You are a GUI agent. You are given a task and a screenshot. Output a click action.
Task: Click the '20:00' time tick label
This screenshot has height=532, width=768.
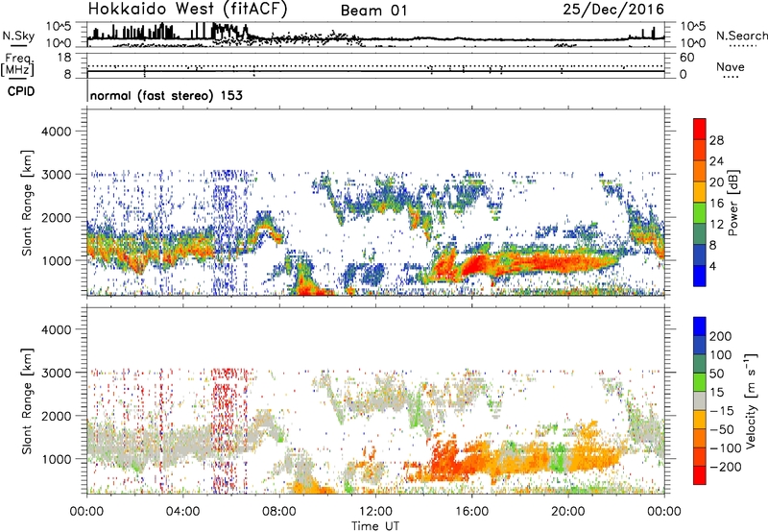pyautogui.click(x=567, y=512)
